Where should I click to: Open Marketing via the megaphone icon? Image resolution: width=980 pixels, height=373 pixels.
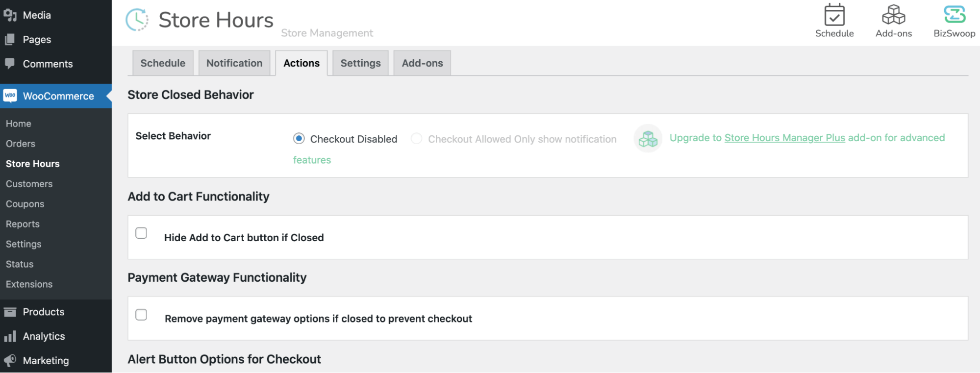tap(10, 360)
